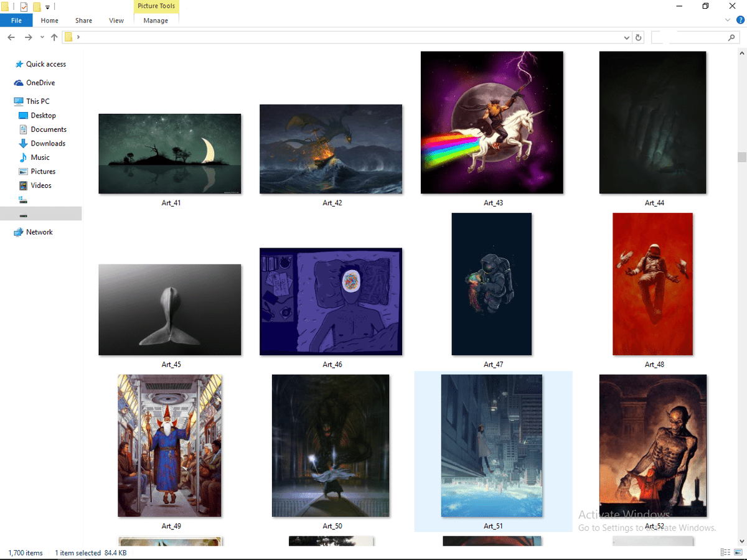Select the Art_45 whale tail thumbnail

coord(169,310)
